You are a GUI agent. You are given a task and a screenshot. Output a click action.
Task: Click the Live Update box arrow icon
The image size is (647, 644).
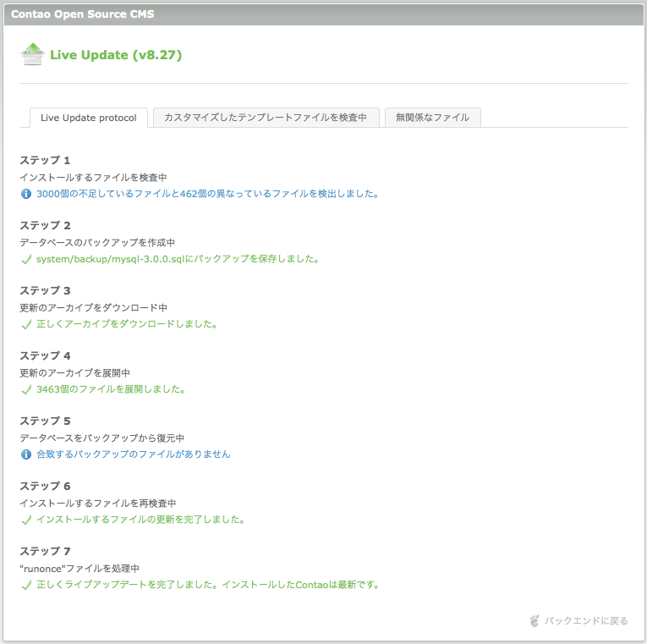[x=33, y=54]
